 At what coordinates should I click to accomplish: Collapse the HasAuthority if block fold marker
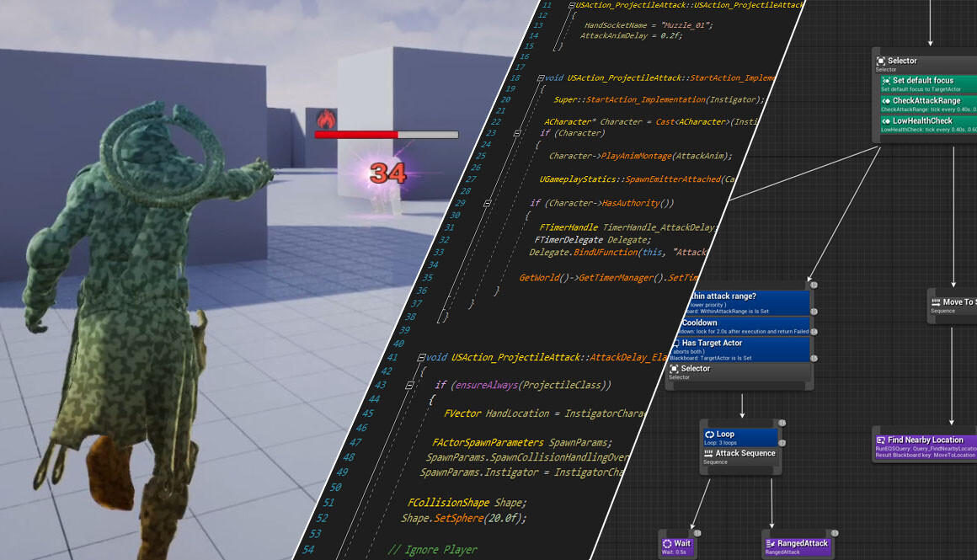[487, 204]
